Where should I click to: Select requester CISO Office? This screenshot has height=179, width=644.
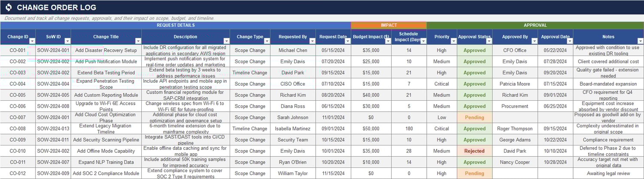[293, 84]
